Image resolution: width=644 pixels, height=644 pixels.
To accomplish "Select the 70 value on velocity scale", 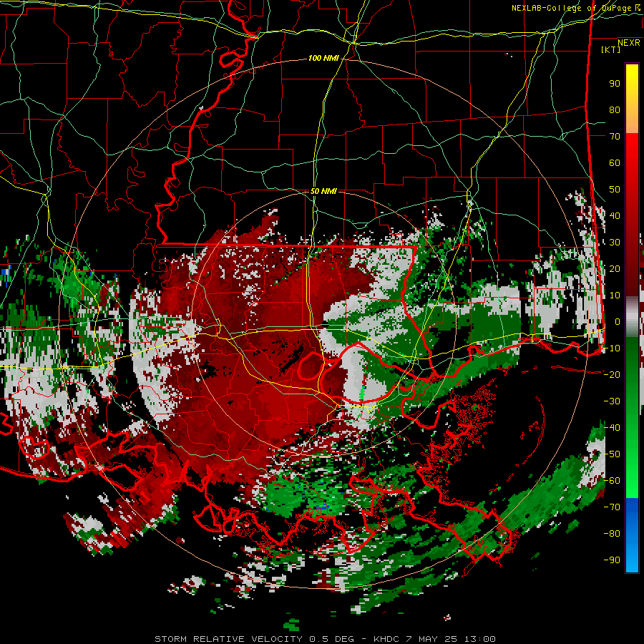I will (615, 137).
